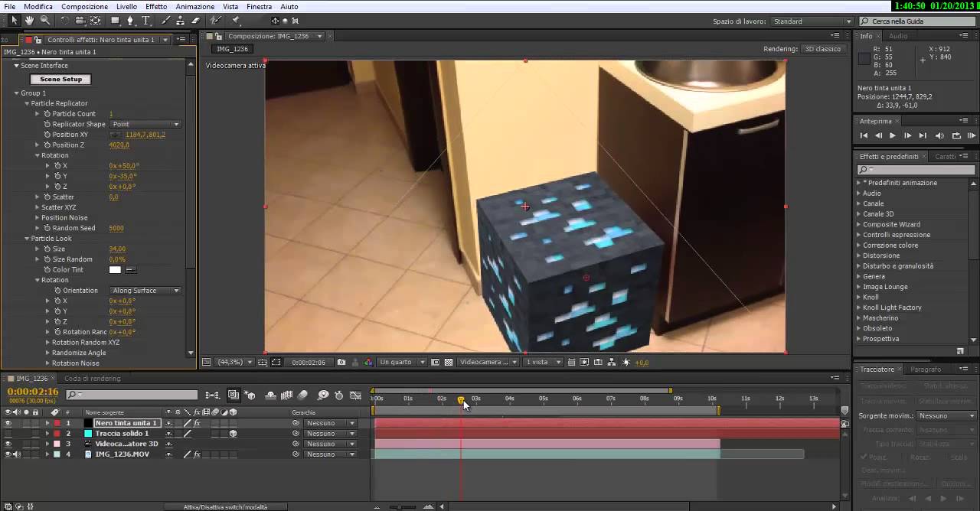980x511 pixels.
Task: Open Orientation dropdown showing Along Surface
Action: (145, 291)
